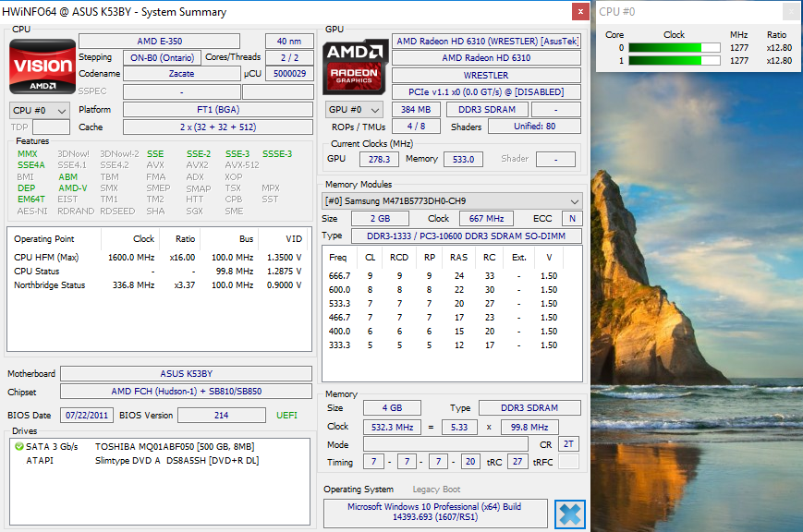The width and height of the screenshot is (803, 532).
Task: Click the Zacate codename field
Action: click(182, 74)
